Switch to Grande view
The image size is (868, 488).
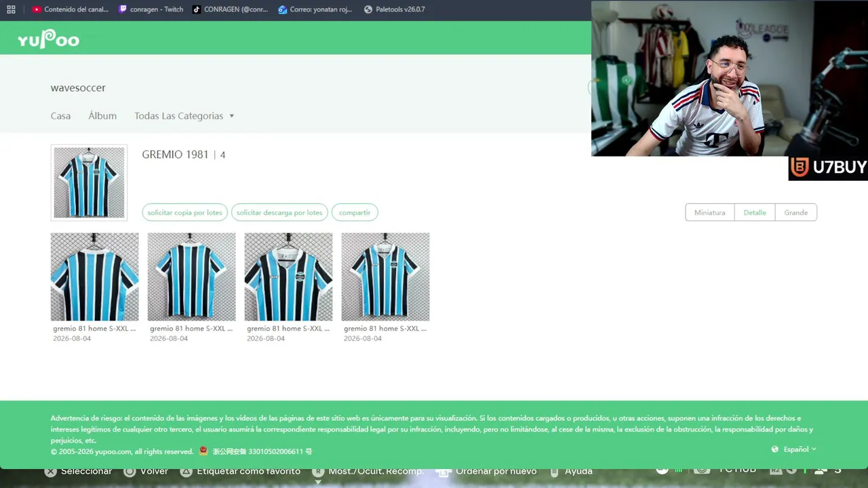(x=796, y=212)
